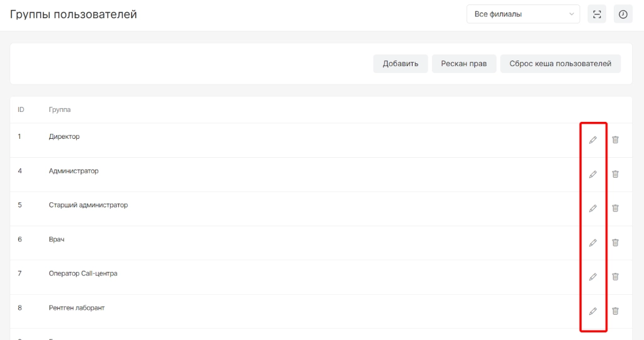Screen dimensions: 644x340
Task: Edit the Директор group with pencil icon
Action: point(592,140)
